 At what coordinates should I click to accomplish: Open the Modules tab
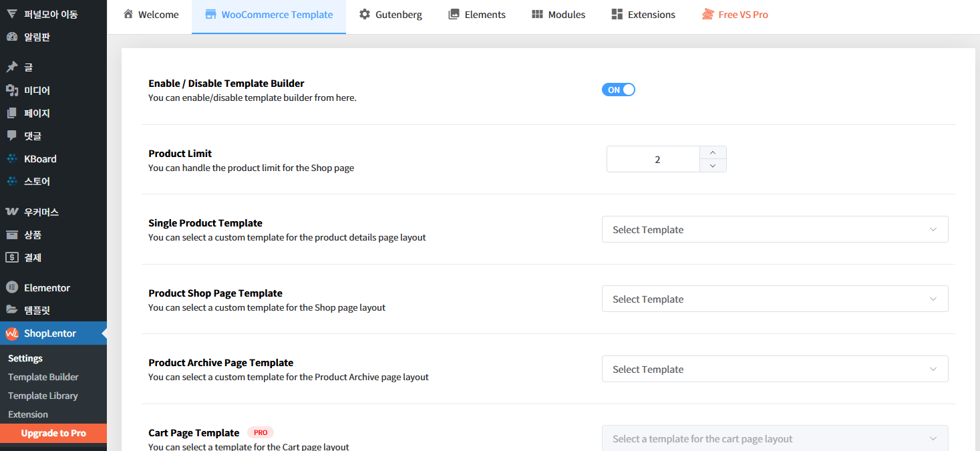(558, 15)
